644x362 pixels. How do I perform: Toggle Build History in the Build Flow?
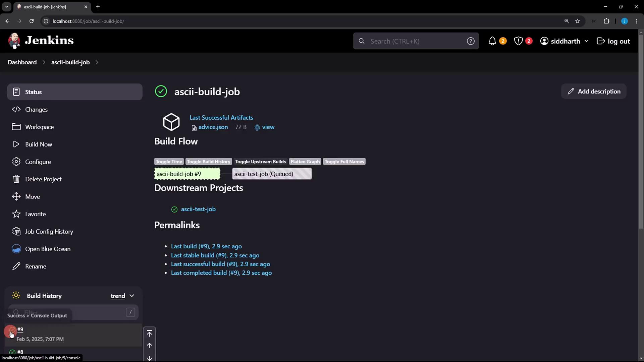(208, 162)
